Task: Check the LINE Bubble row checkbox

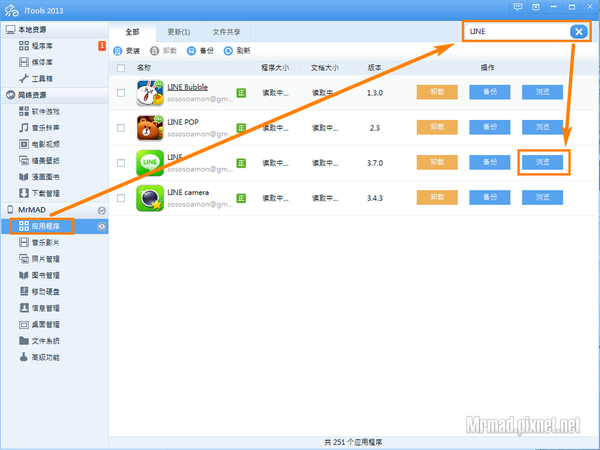Action: coord(121,93)
